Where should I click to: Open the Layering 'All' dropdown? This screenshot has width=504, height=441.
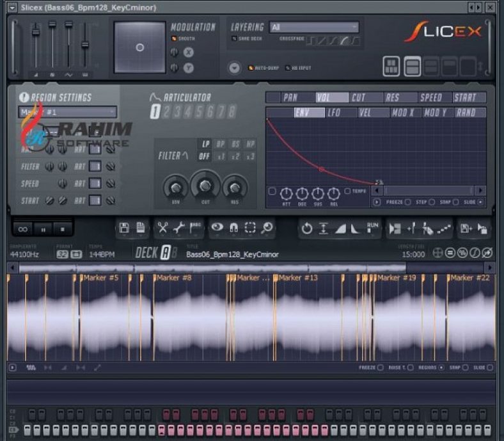[313, 27]
